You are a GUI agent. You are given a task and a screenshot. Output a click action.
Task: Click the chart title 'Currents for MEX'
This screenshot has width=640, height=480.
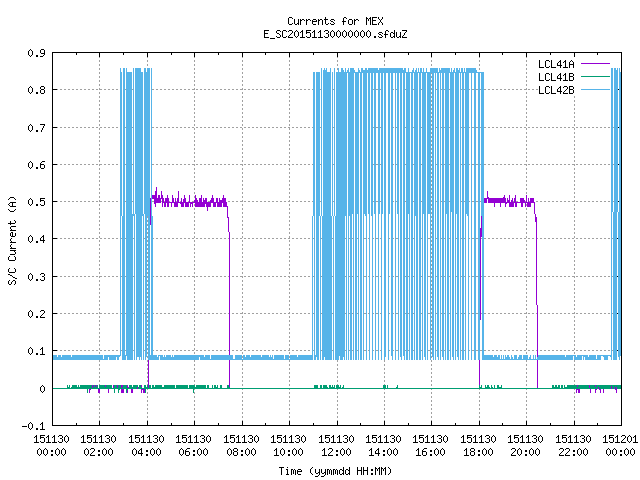(x=335, y=21)
